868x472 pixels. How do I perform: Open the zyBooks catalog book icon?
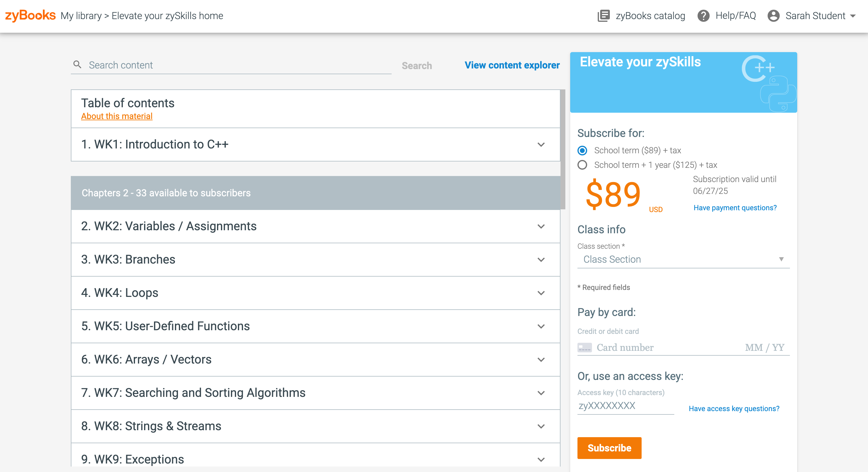(603, 16)
